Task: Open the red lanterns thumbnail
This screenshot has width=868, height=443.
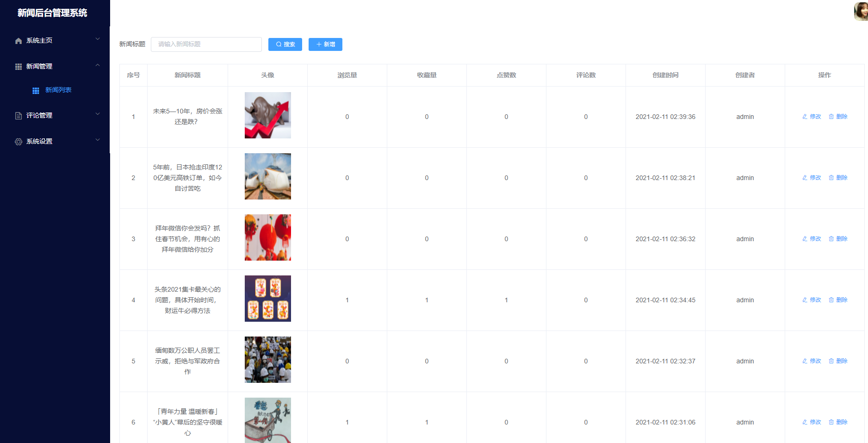Action: [x=268, y=237]
